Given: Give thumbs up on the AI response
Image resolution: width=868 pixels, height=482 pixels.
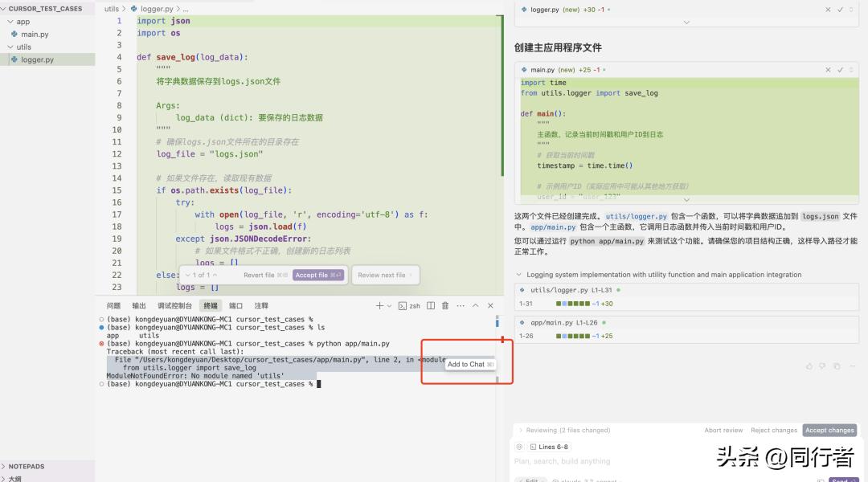Looking at the screenshot, I should tap(809, 367).
